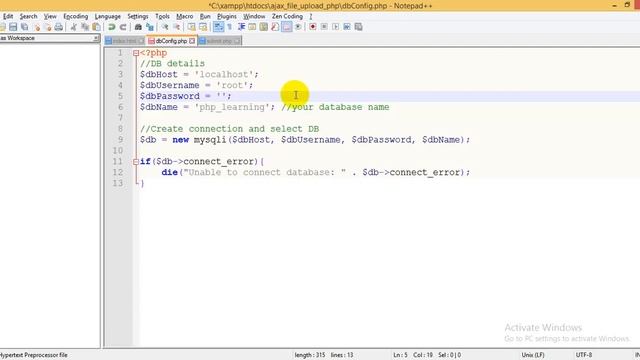Screen dimensions: 640x360
Task: Click the Print toolbar icon
Action: (x=59, y=27)
